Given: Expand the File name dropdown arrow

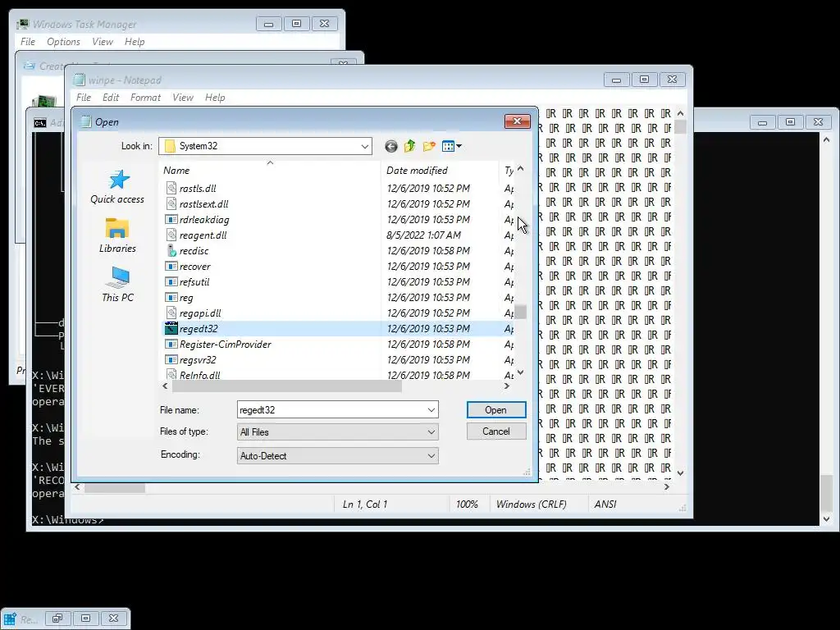Looking at the screenshot, I should [x=431, y=410].
